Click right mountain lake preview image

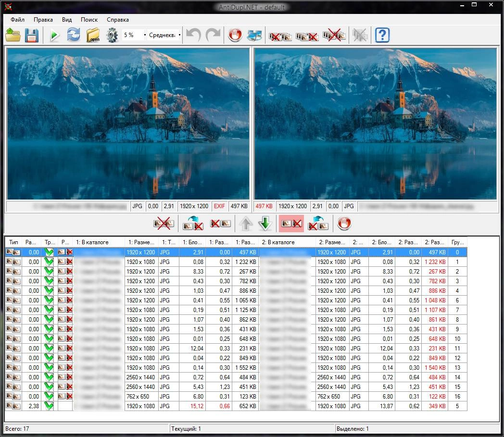pyautogui.click(x=376, y=124)
